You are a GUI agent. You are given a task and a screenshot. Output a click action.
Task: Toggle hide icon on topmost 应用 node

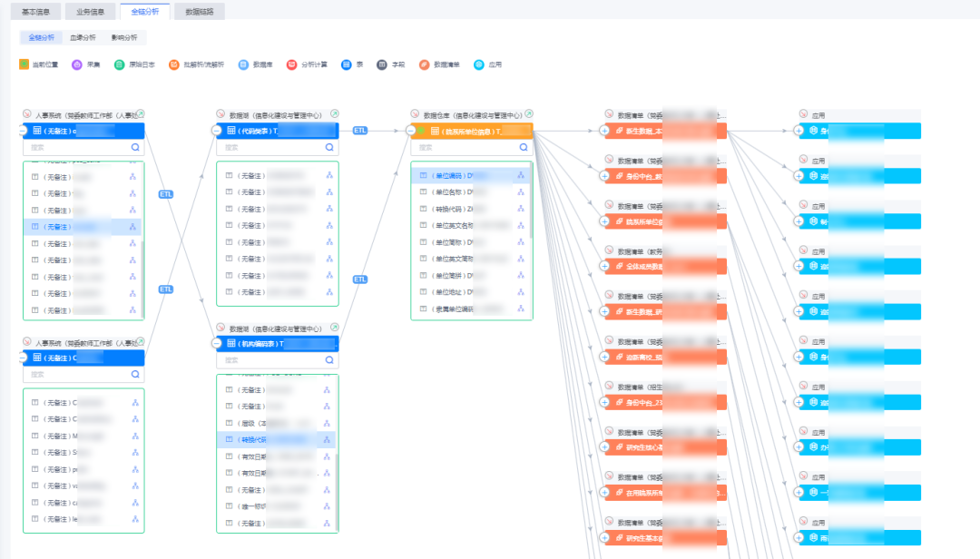tap(803, 114)
